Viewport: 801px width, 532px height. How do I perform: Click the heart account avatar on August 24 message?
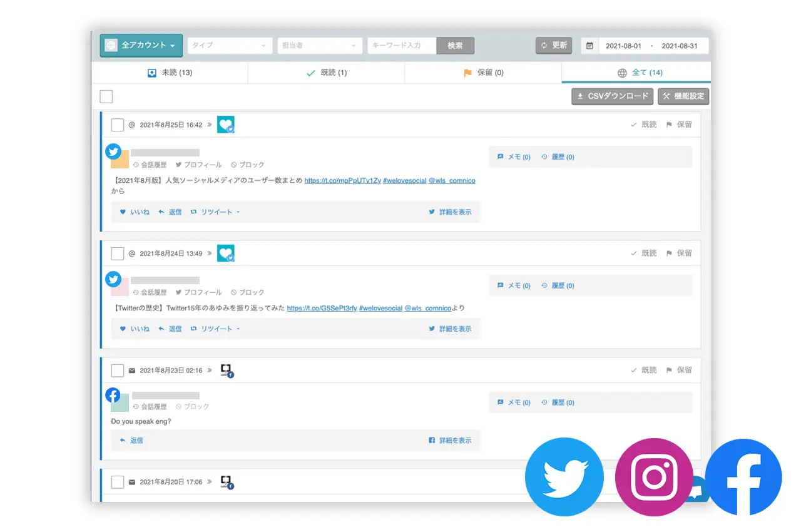(x=226, y=253)
